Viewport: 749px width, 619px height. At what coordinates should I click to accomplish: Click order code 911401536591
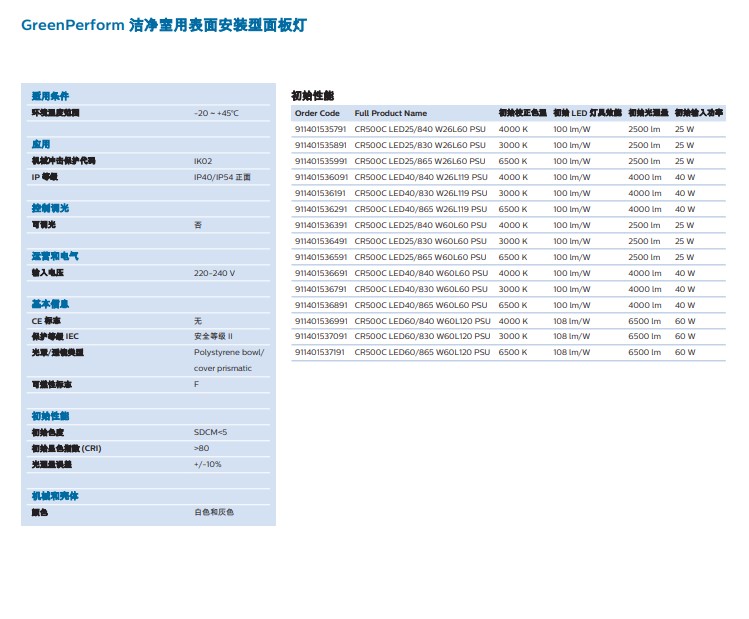tap(321, 257)
